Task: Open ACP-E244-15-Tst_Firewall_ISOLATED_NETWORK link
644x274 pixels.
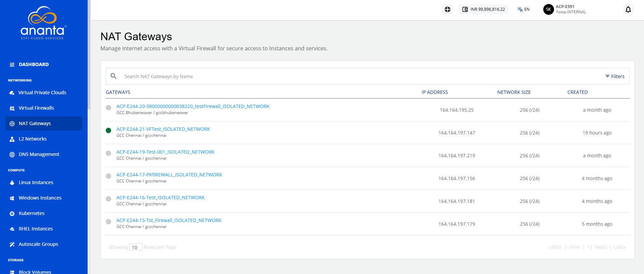Action: [169, 220]
